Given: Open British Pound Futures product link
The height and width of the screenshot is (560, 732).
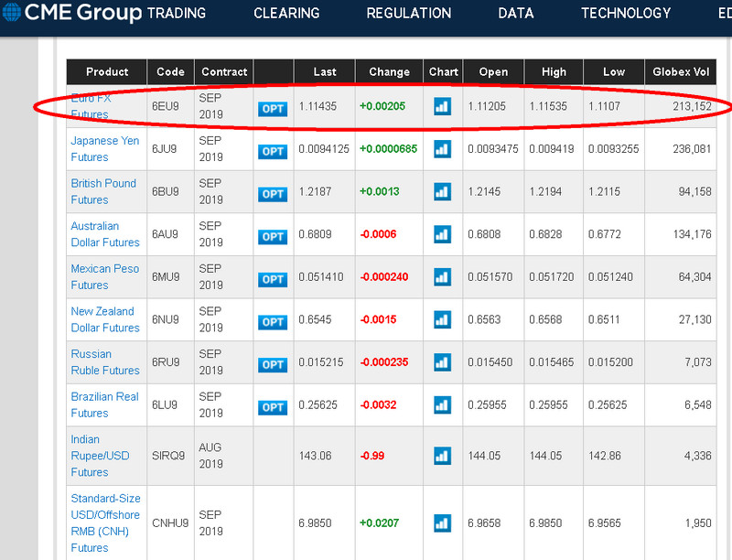Looking at the screenshot, I should click(x=103, y=191).
